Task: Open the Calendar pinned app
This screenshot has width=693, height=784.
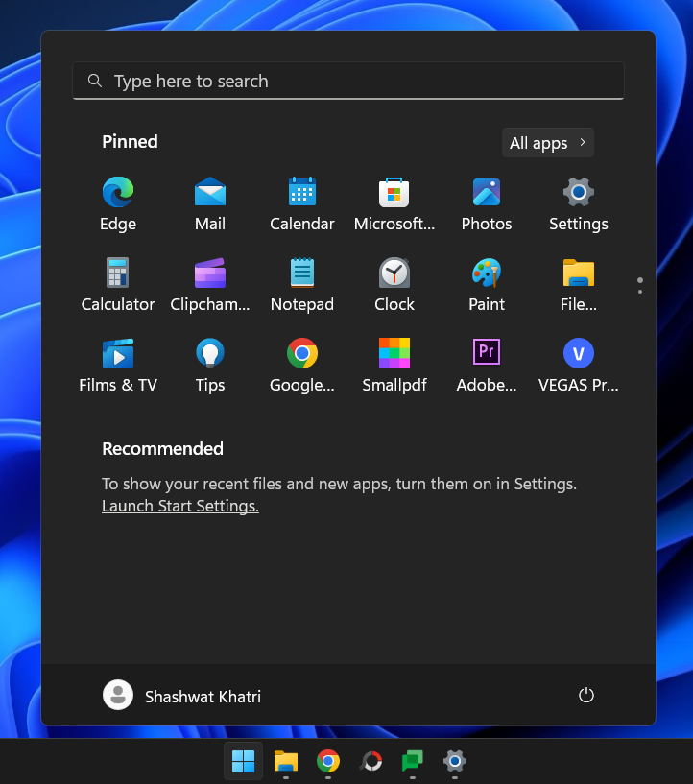Action: tap(302, 203)
